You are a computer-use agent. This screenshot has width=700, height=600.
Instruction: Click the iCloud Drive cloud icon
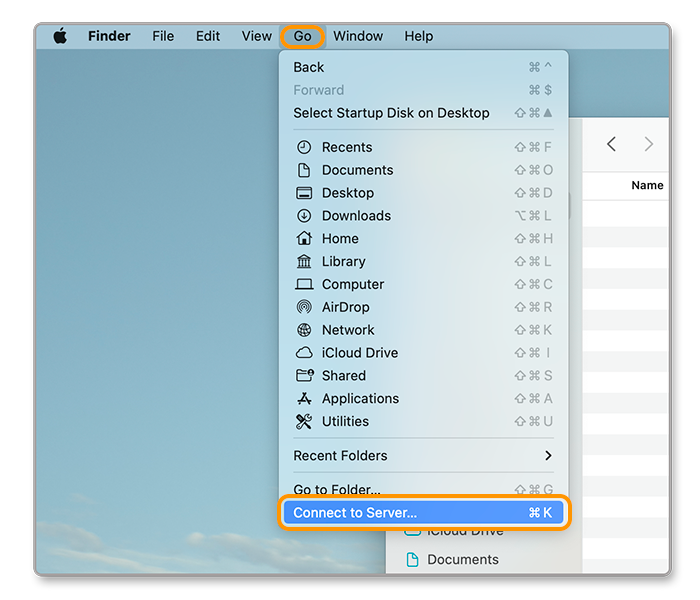pyautogui.click(x=304, y=353)
